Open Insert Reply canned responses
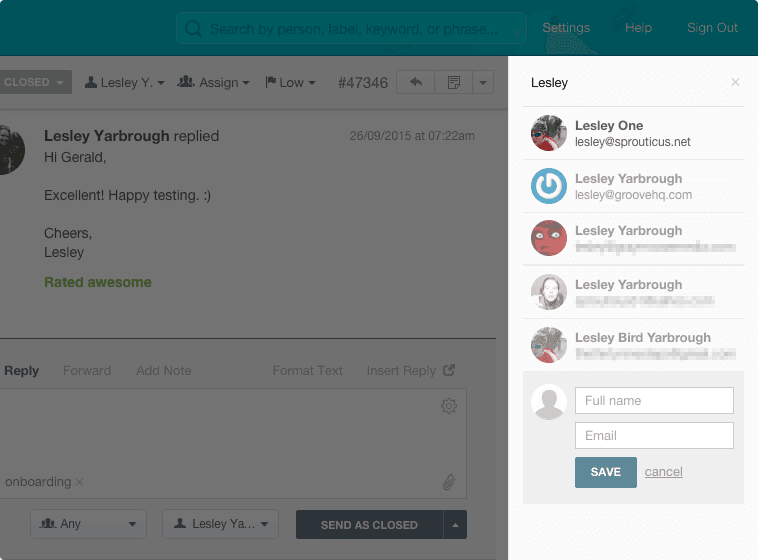This screenshot has height=560, width=758. click(x=410, y=370)
